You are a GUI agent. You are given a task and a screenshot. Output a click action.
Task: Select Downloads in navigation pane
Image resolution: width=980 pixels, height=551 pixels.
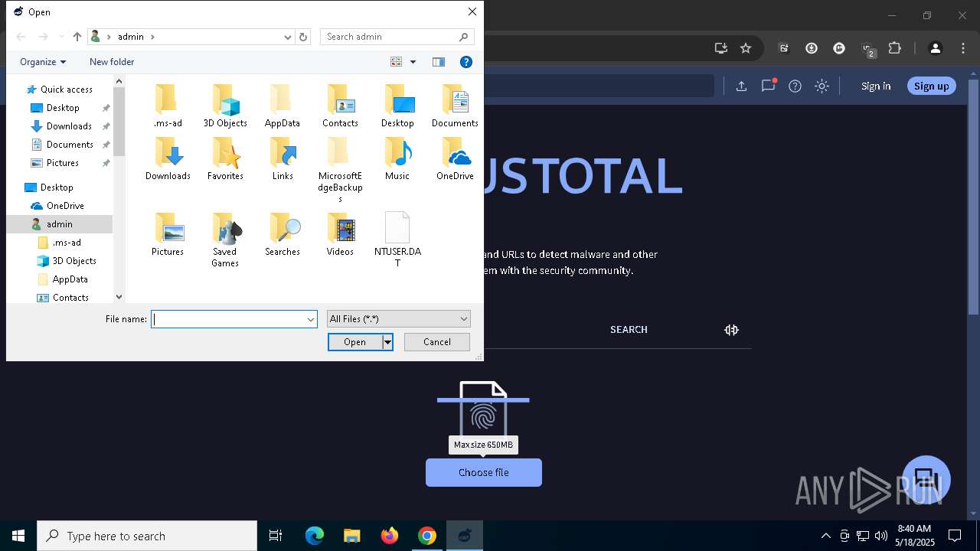click(69, 126)
